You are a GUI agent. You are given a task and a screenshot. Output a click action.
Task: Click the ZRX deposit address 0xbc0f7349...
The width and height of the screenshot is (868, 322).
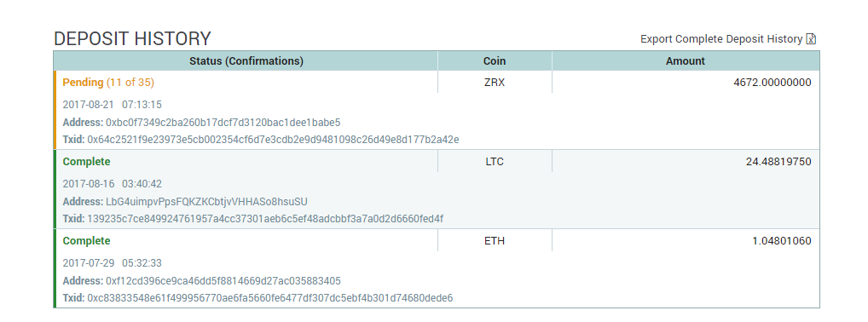223,123
